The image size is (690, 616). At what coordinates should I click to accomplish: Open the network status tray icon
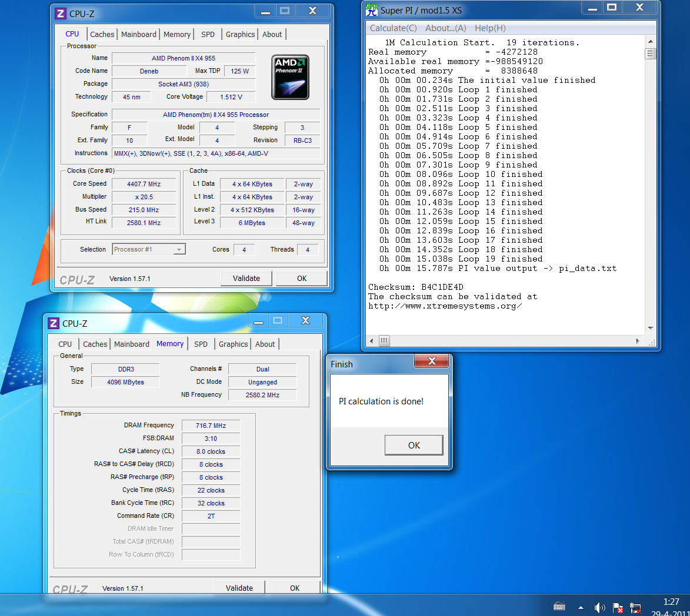[x=635, y=608]
